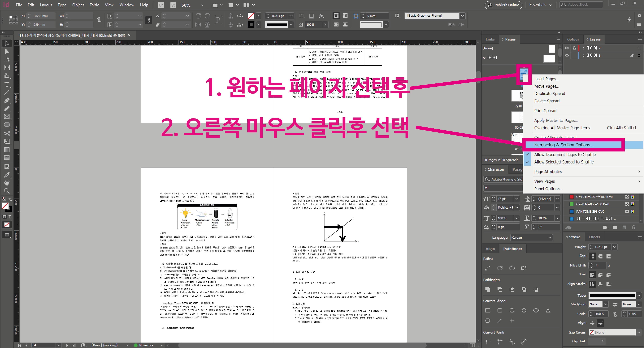Image resolution: width=644 pixels, height=348 pixels.
Task: Go to next page arrow in status bar
Action: [x=67, y=345]
